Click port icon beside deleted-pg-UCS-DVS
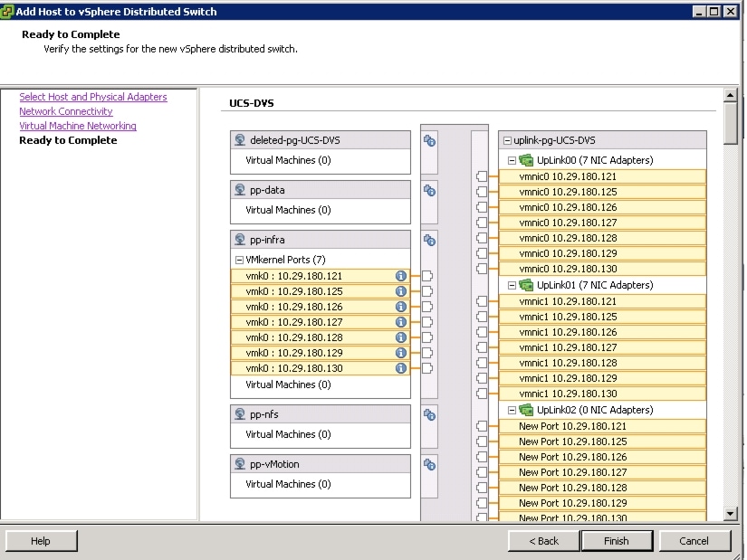 pyautogui.click(x=430, y=140)
